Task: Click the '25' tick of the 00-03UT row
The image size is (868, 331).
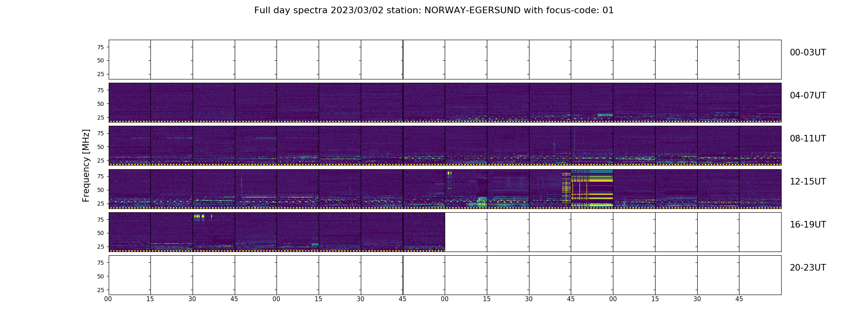Action: 100,74
